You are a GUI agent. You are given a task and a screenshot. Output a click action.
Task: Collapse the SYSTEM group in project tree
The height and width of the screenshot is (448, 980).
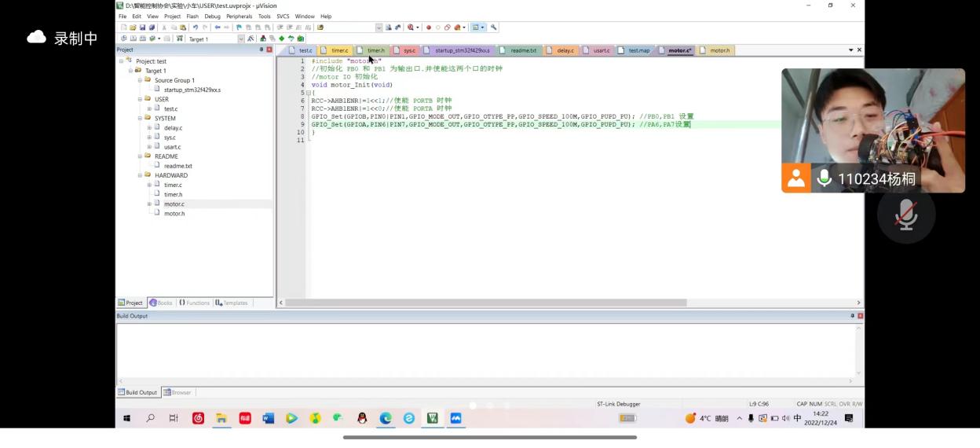[x=140, y=119]
